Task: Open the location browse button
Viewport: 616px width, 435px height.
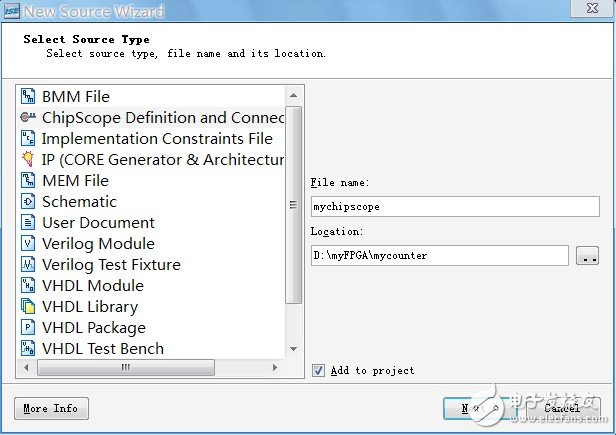Action: 588,255
